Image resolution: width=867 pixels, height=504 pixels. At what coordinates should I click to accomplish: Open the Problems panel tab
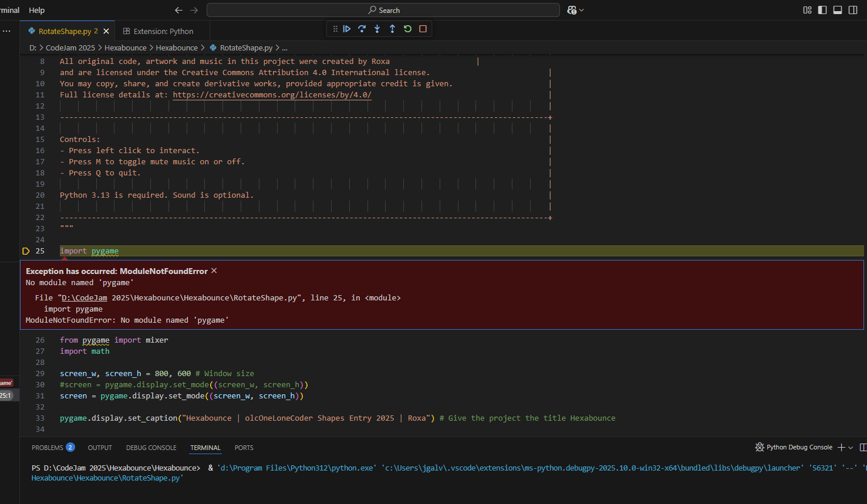click(48, 448)
